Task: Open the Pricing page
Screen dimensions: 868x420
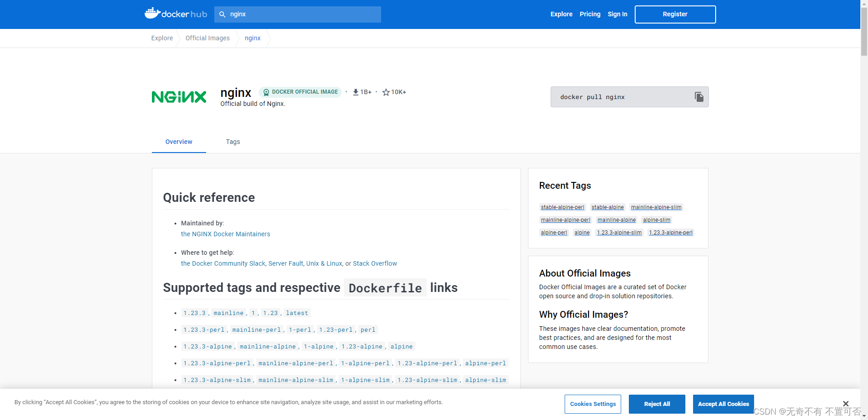Action: (590, 14)
